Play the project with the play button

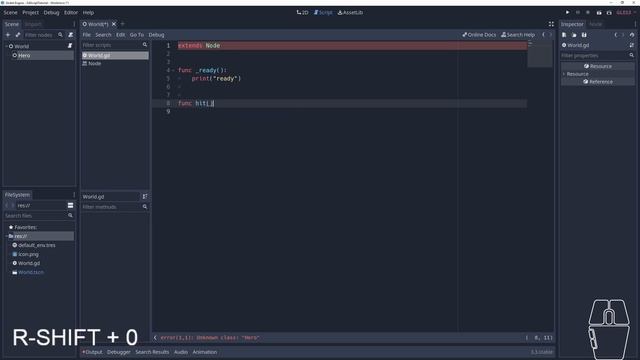pyautogui.click(x=567, y=13)
